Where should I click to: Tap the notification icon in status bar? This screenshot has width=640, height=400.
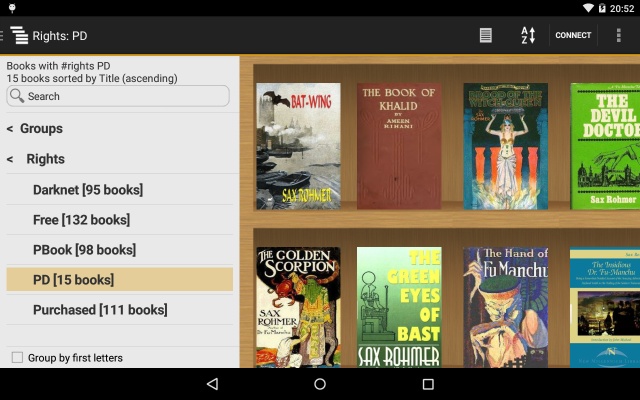pyautogui.click(x=12, y=8)
